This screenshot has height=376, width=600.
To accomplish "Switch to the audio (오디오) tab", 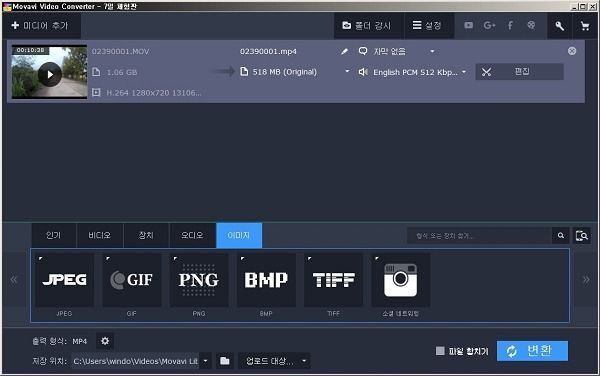I will 192,235.
